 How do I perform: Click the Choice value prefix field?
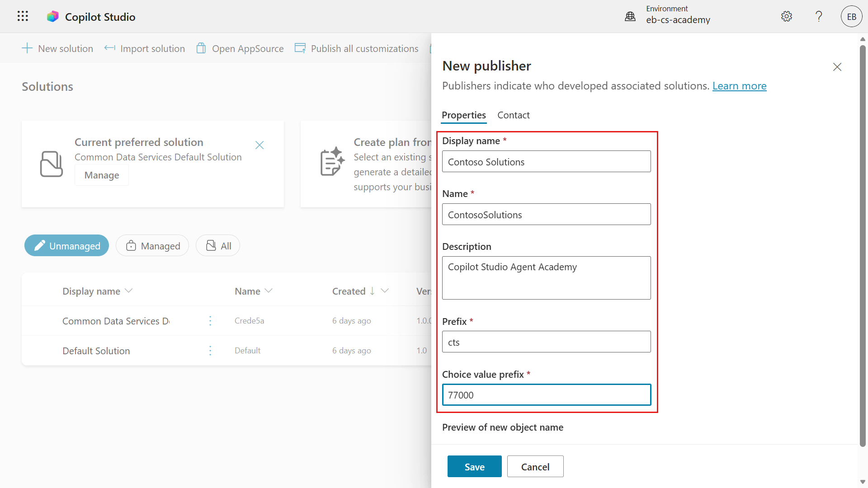click(x=547, y=394)
